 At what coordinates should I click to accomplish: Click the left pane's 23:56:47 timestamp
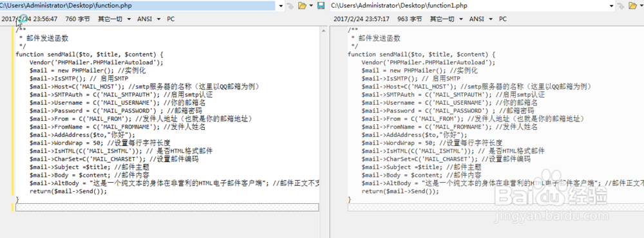46,19
